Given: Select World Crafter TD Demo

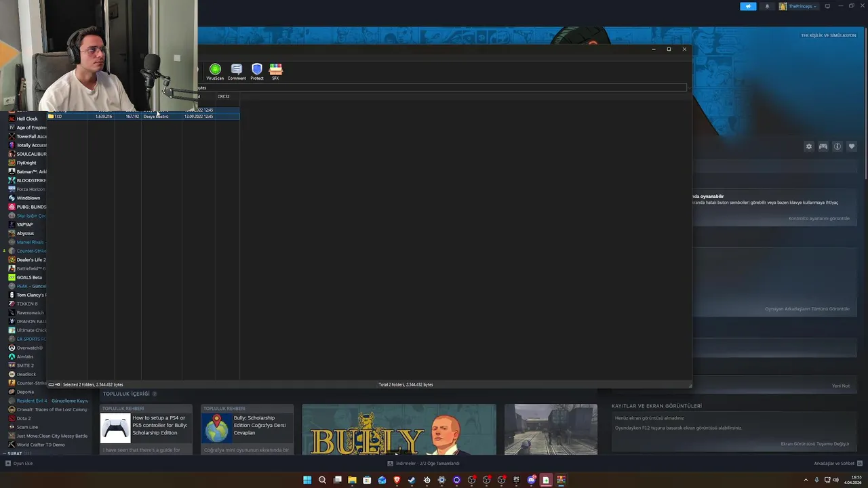Looking at the screenshot, I should 41,445.
